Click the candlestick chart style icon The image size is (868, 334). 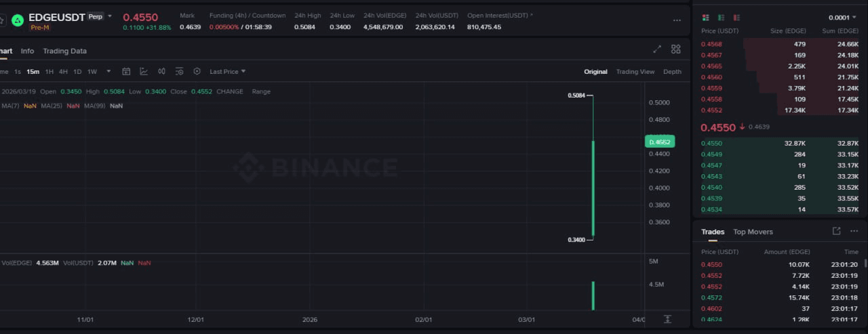[161, 71]
